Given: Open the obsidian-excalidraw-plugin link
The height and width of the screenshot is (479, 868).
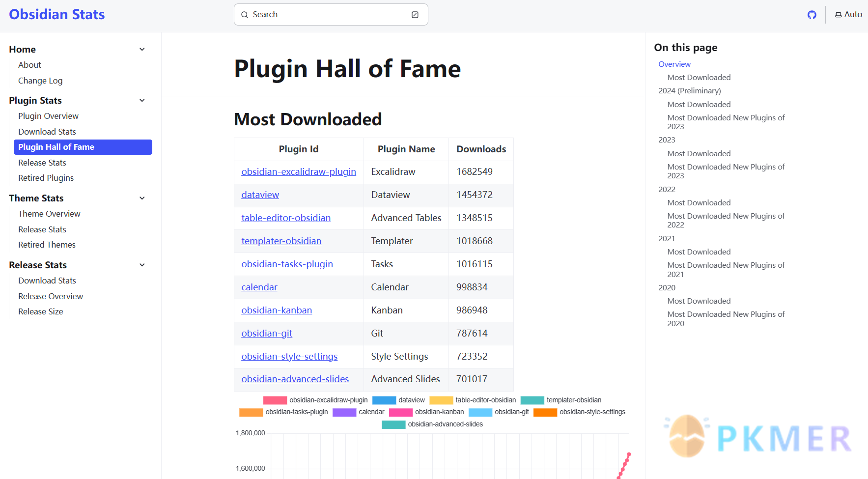Looking at the screenshot, I should [298, 171].
